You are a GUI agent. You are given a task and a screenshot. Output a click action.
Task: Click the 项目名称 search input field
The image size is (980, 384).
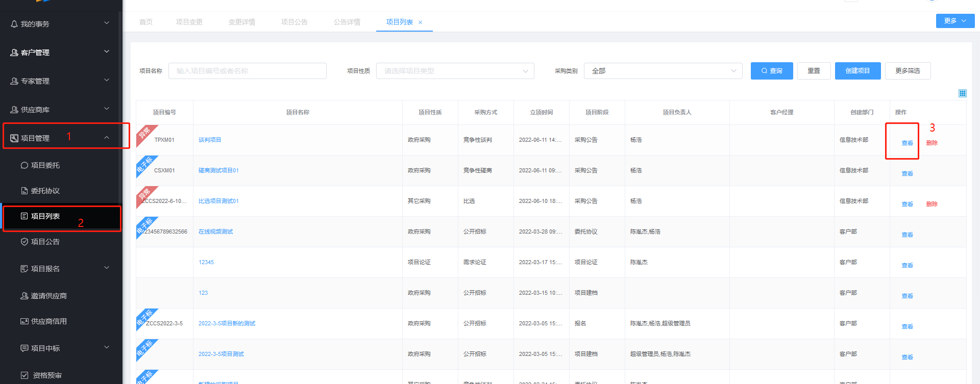(x=248, y=71)
